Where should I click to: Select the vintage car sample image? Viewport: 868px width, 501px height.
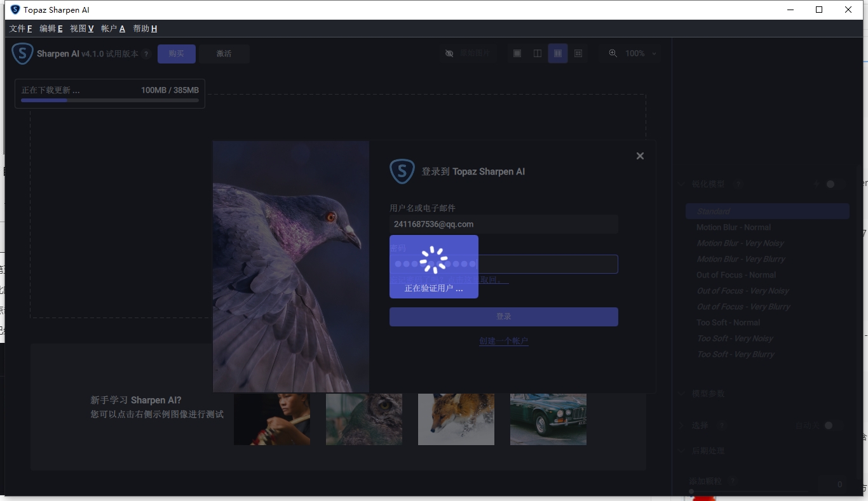pyautogui.click(x=548, y=419)
